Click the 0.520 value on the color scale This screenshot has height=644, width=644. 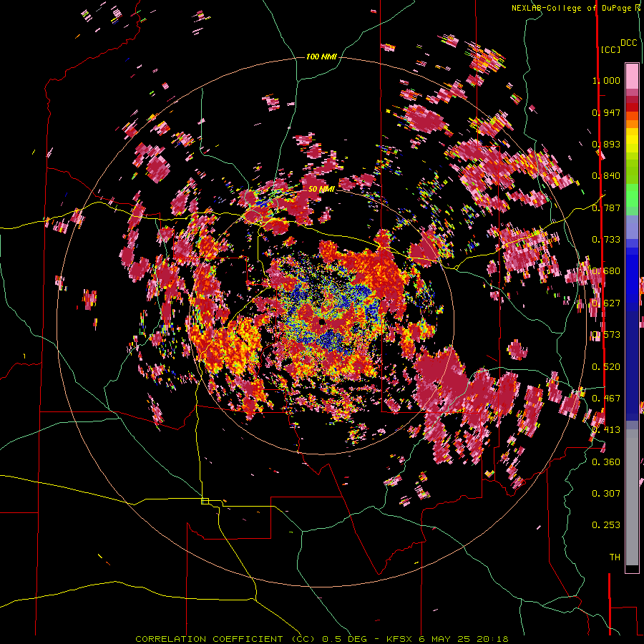(x=606, y=367)
